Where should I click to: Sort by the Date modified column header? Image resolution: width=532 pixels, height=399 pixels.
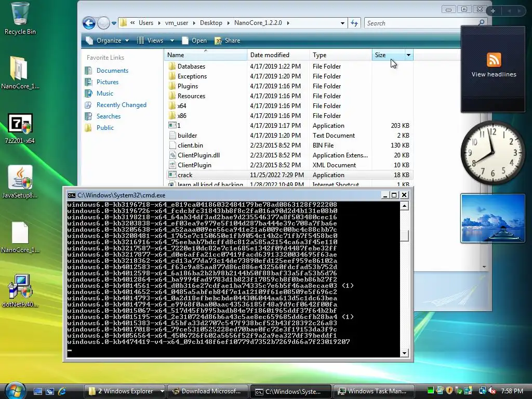coord(278,55)
